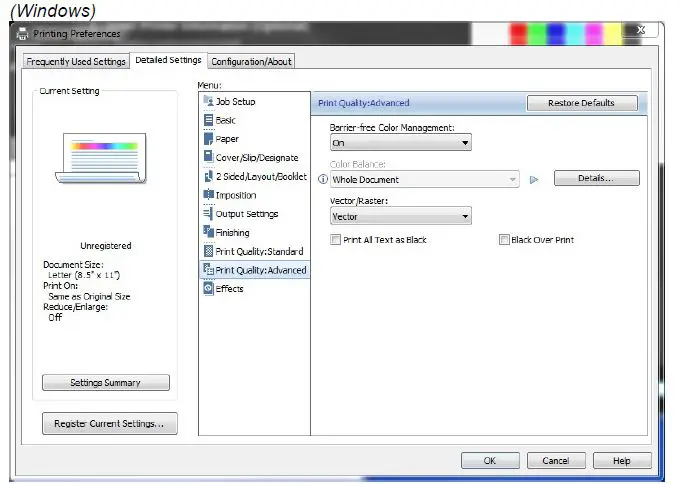685x484 pixels.
Task: Click the info icon beside Color Balance
Action: coord(322,179)
